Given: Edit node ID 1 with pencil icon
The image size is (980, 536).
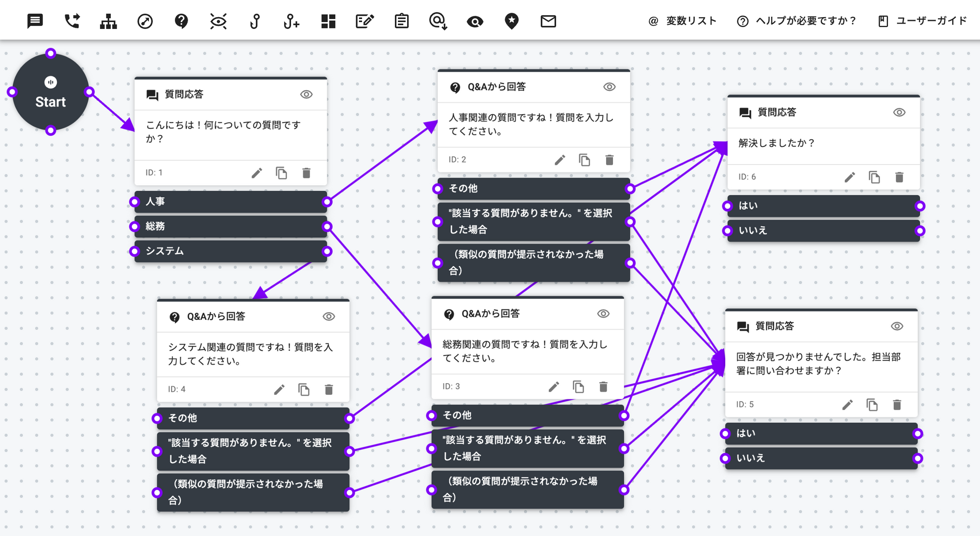Looking at the screenshot, I should [257, 173].
